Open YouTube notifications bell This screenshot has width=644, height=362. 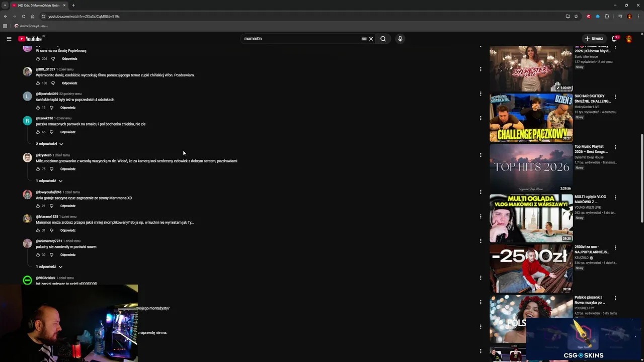tap(614, 39)
